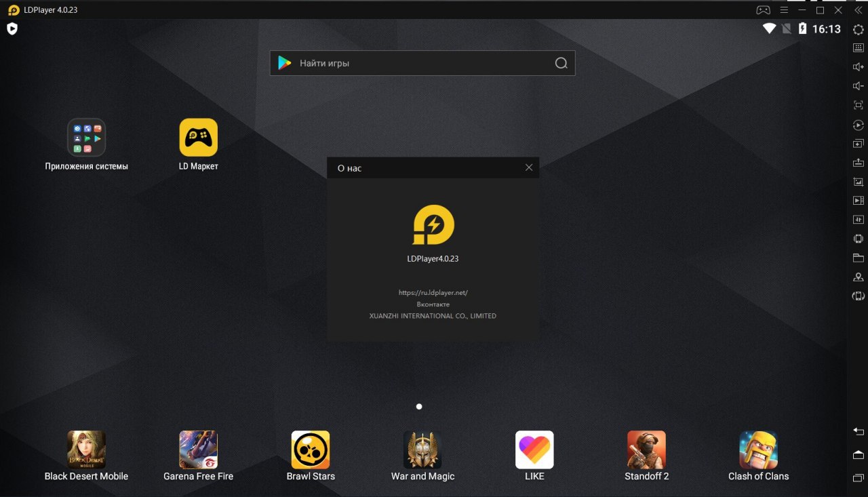The width and height of the screenshot is (868, 497).
Task: Click the Вконтакте link
Action: [x=433, y=304]
